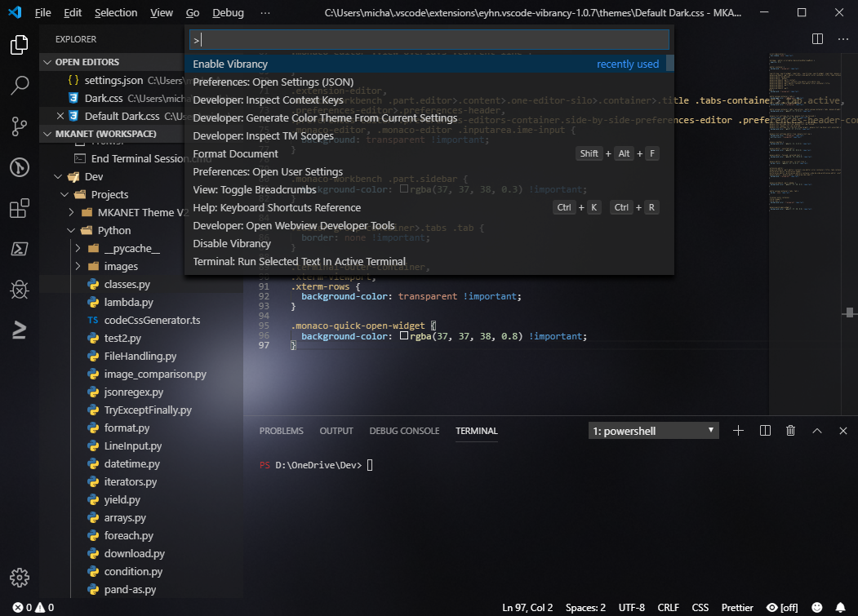The width and height of the screenshot is (858, 616).
Task: Click Prettier in the status bar
Action: point(737,607)
